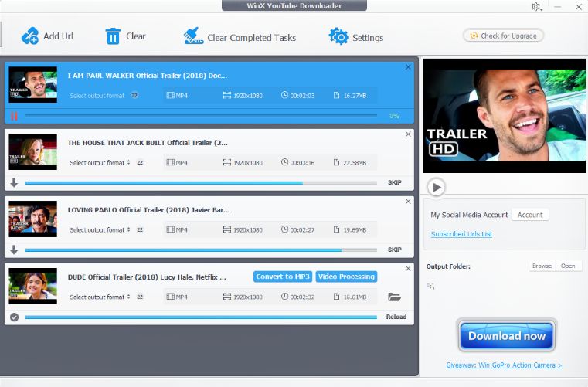Open the DUDE trailer output folder icon

[394, 297]
